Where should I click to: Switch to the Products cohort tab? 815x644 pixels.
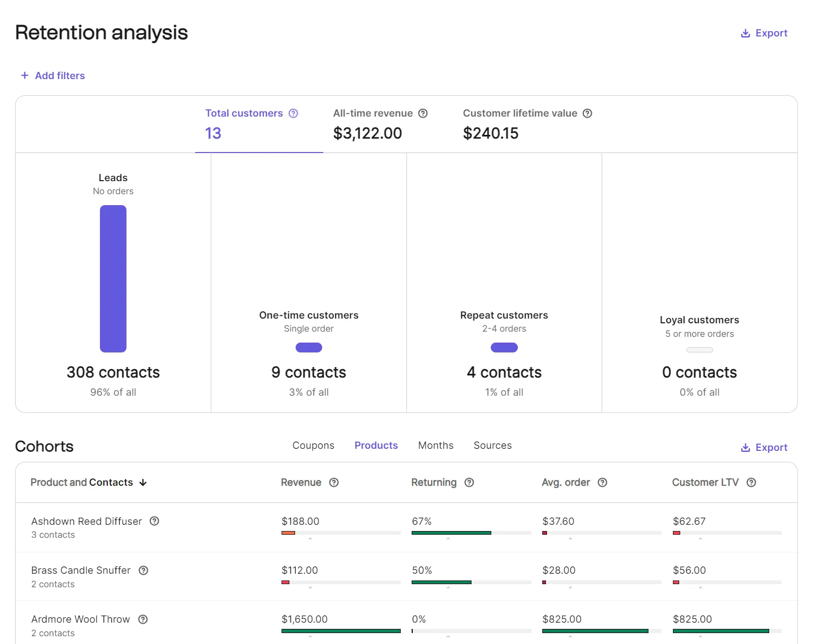(376, 446)
